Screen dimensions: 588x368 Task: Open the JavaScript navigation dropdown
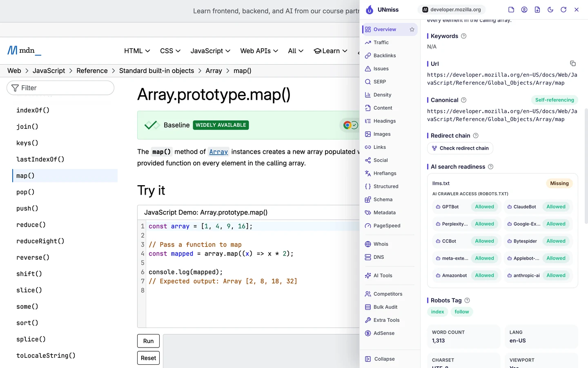point(210,51)
